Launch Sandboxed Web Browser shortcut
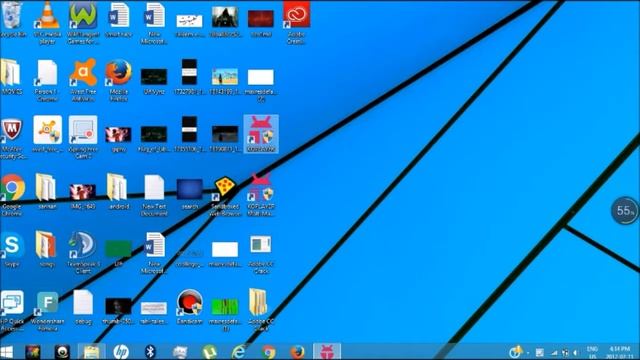This screenshot has height=360, width=640. [225, 195]
